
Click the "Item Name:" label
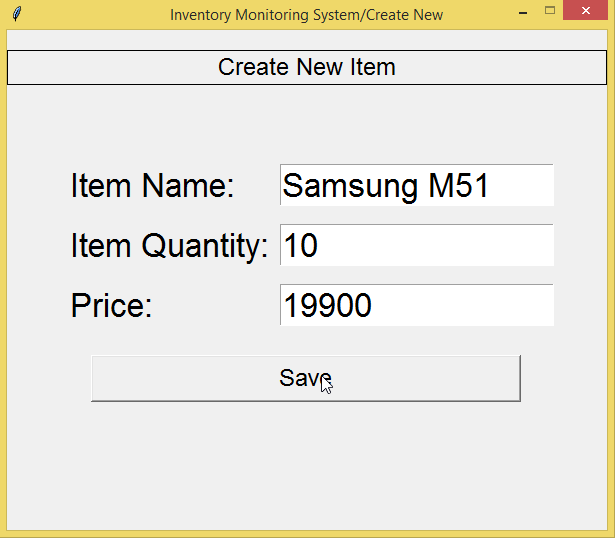pos(153,185)
